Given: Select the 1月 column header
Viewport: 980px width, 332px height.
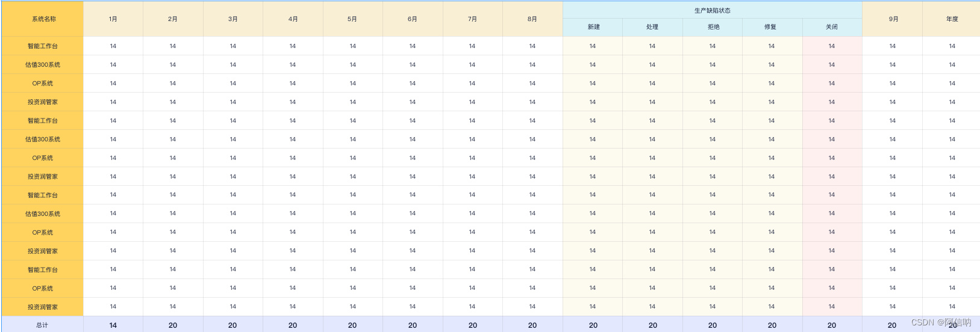Looking at the screenshot, I should (113, 19).
